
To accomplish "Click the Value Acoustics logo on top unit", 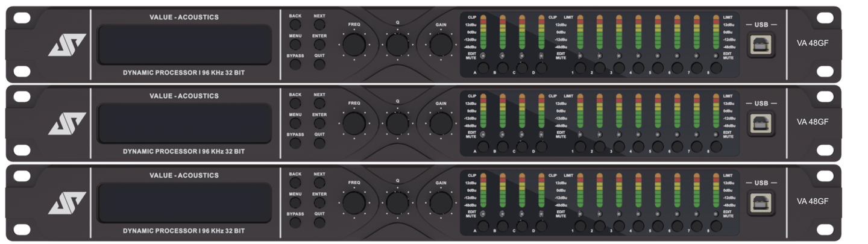I will pos(68,45).
